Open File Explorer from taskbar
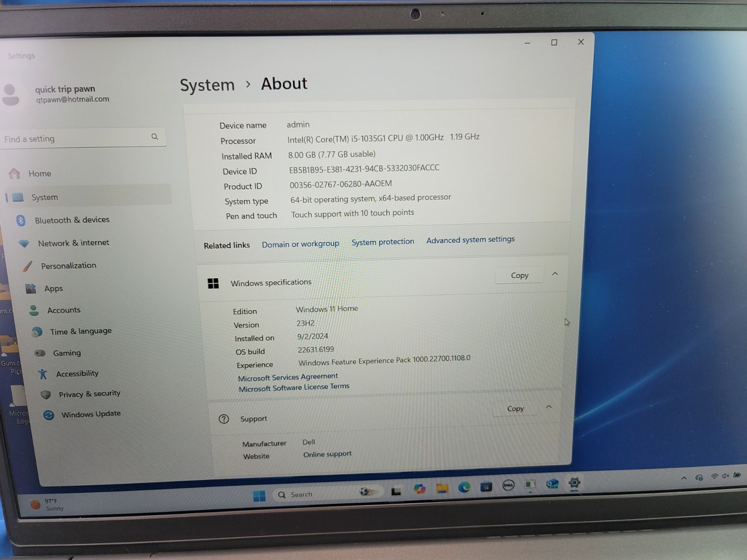The image size is (747, 560). click(x=442, y=488)
